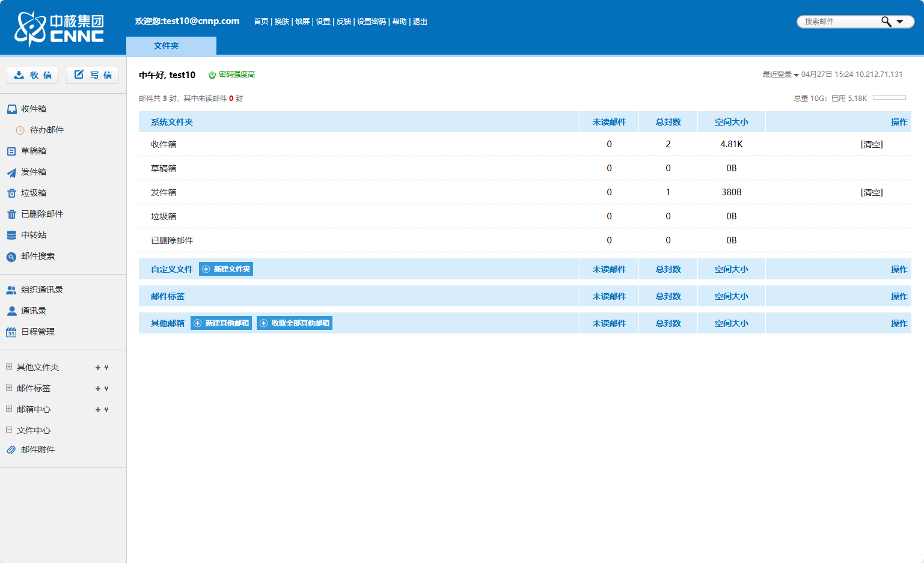
Task: Click the transfer station database icon
Action: pyautogui.click(x=11, y=236)
